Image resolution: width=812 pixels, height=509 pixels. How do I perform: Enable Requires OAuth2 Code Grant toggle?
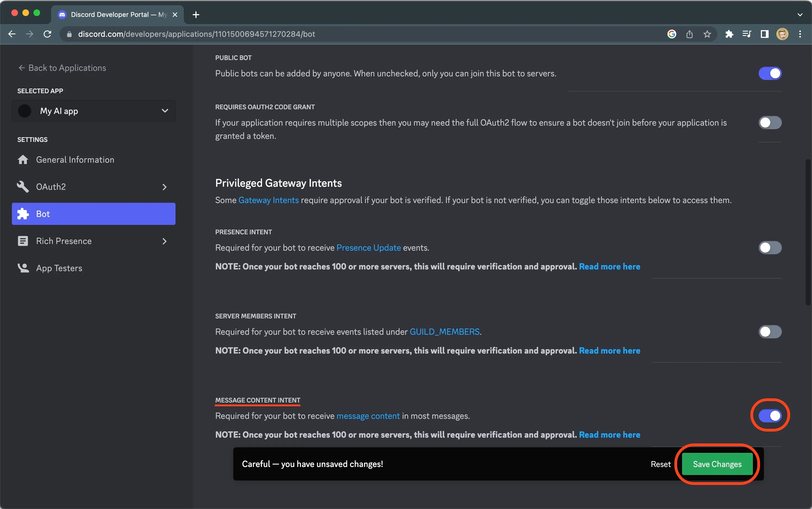[x=770, y=123]
